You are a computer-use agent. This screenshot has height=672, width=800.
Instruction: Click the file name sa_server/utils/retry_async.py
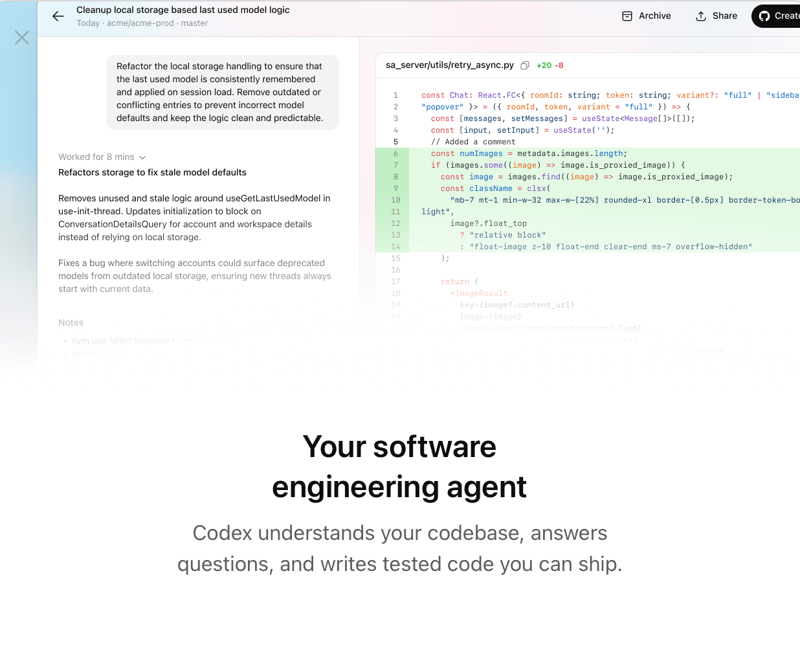click(x=450, y=65)
